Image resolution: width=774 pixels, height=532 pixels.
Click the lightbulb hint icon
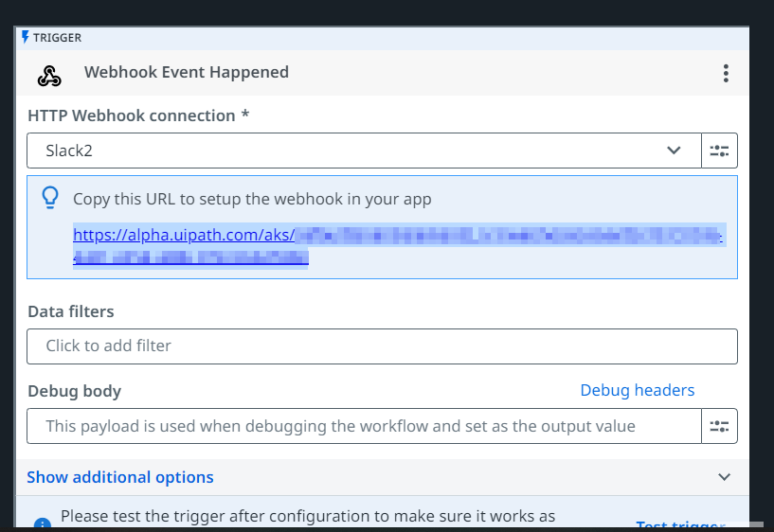[50, 198]
